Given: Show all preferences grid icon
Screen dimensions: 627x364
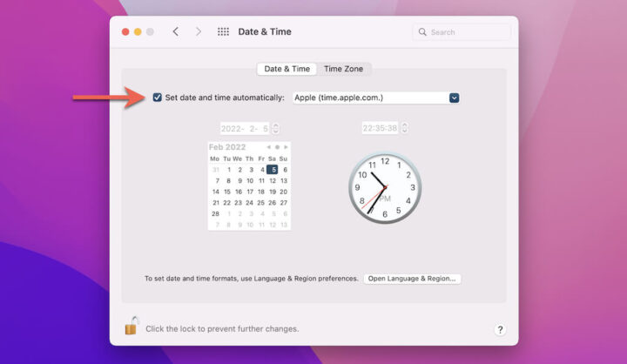Looking at the screenshot, I should coord(223,31).
